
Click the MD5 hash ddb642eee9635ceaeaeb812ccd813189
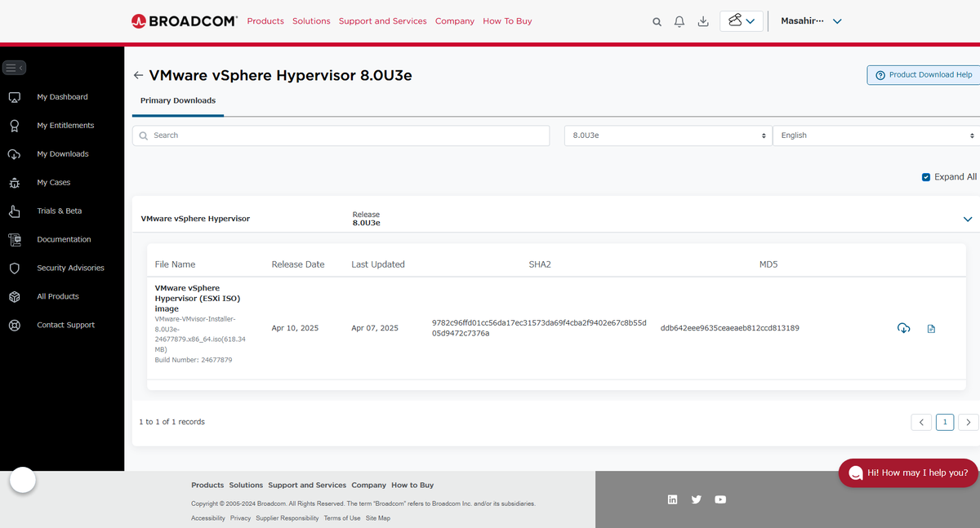pos(729,328)
